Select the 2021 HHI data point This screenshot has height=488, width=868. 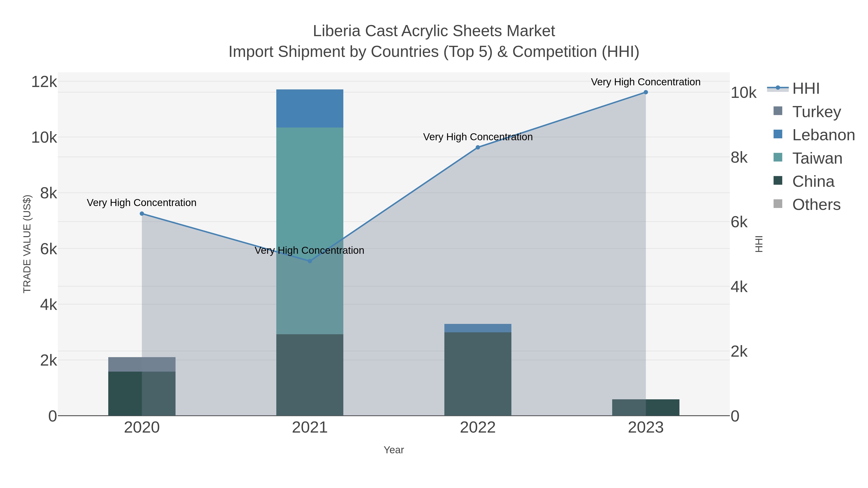[x=310, y=261]
